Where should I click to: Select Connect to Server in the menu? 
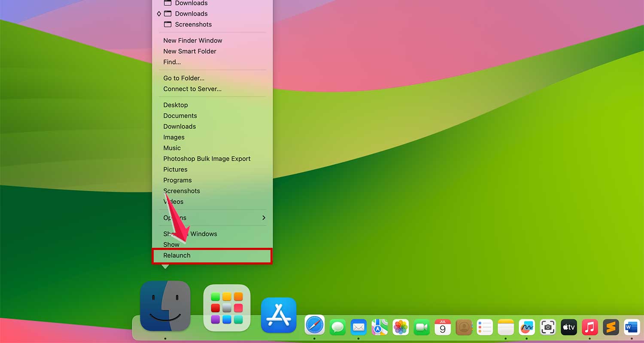(x=192, y=89)
